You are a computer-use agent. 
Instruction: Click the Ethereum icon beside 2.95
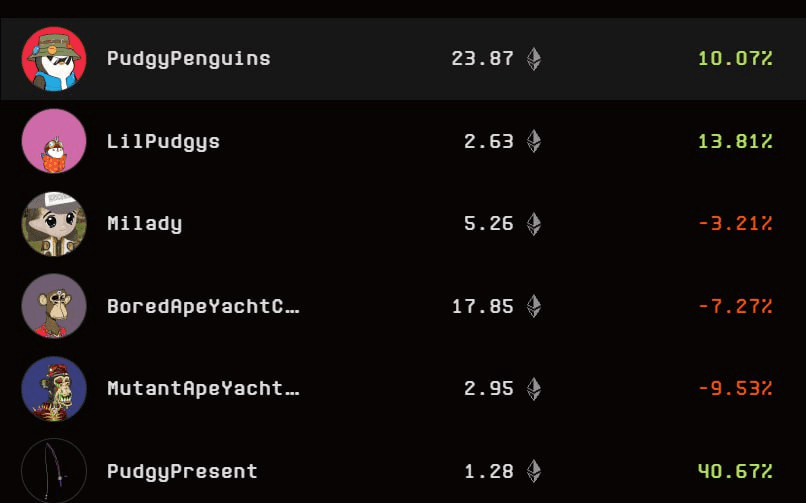(534, 388)
